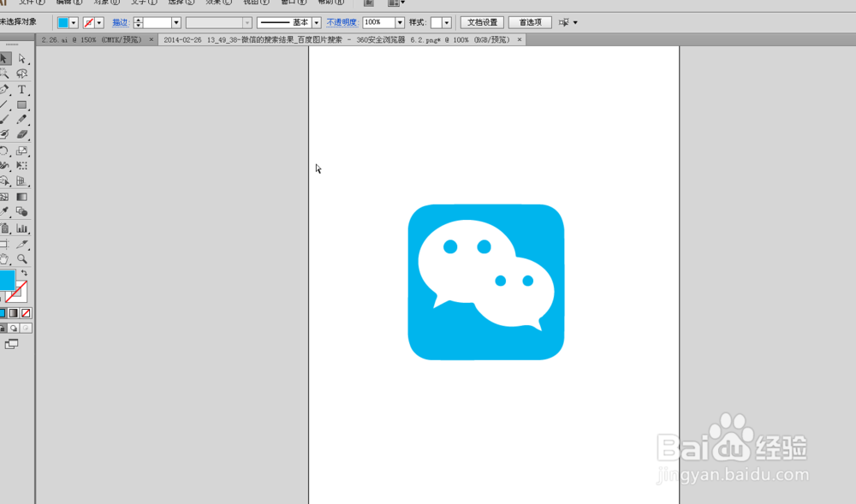Select the Rectangle tool
Screen dimensions: 856x504
pos(22,104)
